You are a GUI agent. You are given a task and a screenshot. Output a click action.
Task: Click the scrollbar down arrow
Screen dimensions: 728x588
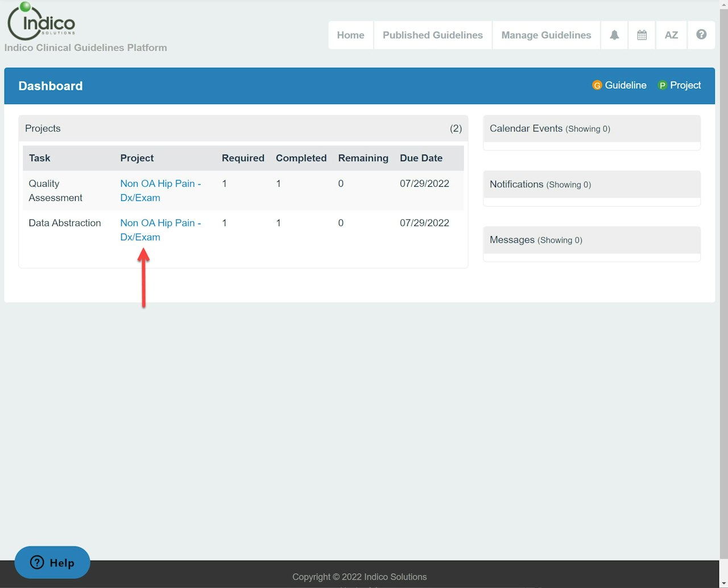[x=723, y=583]
